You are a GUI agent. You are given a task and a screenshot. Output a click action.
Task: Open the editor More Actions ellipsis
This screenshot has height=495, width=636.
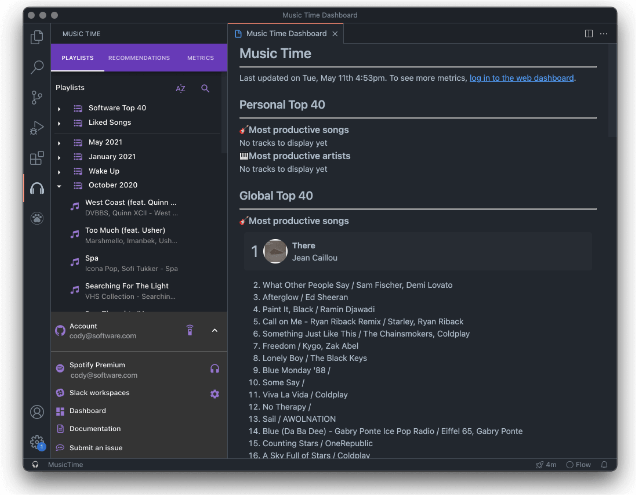click(x=604, y=34)
